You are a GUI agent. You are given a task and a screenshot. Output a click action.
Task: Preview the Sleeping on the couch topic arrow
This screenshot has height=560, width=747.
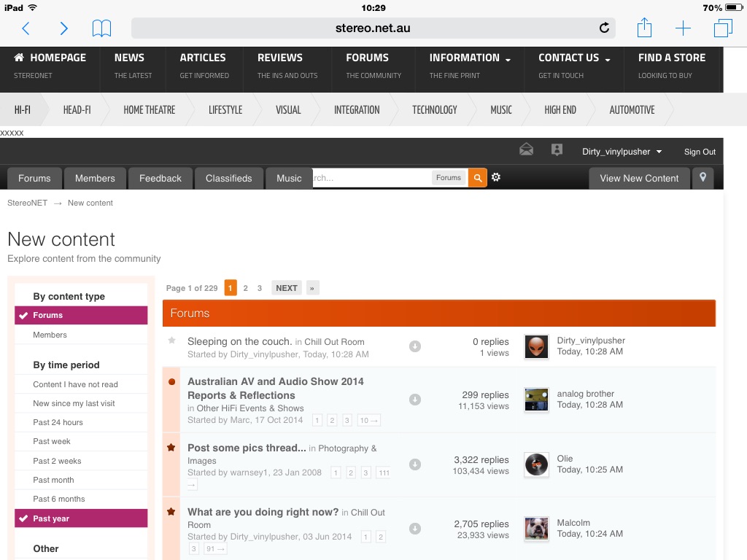(415, 346)
